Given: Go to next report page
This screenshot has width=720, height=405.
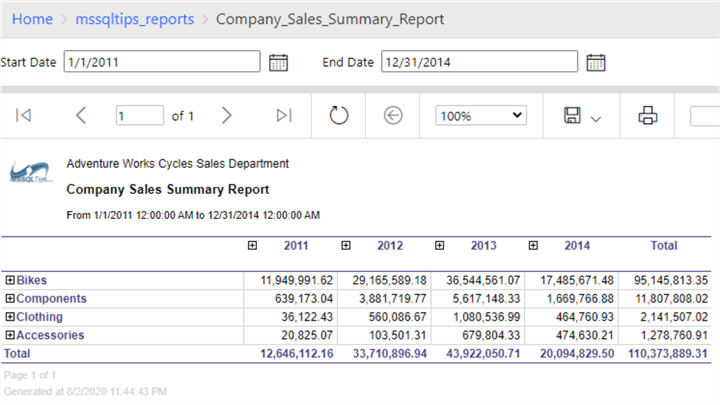Looking at the screenshot, I should pyautogui.click(x=226, y=116).
